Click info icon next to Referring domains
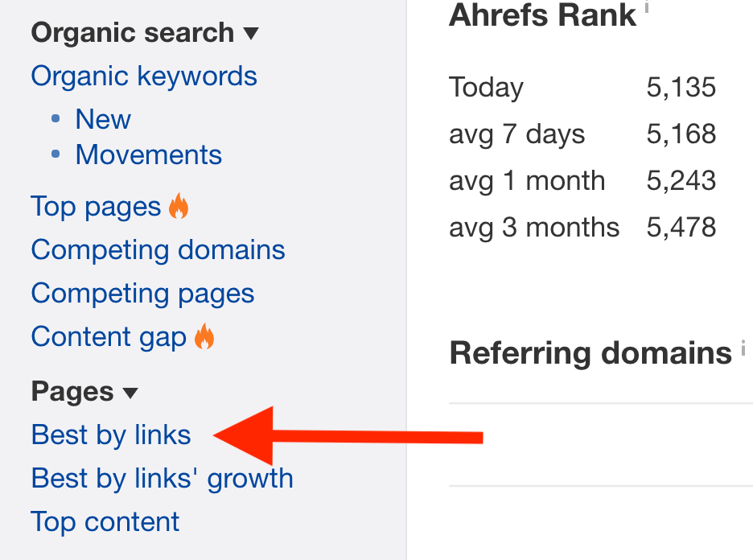The height and width of the screenshot is (560, 753). pos(743,348)
